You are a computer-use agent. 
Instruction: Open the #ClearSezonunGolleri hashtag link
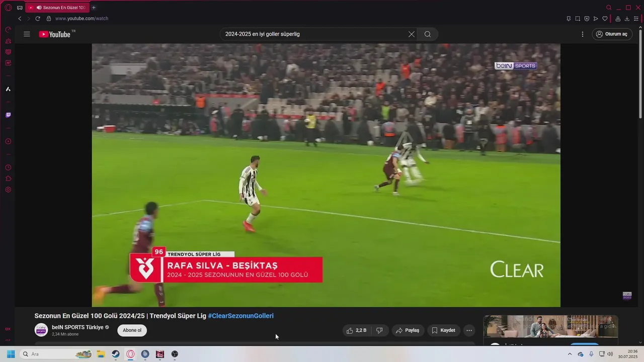240,316
